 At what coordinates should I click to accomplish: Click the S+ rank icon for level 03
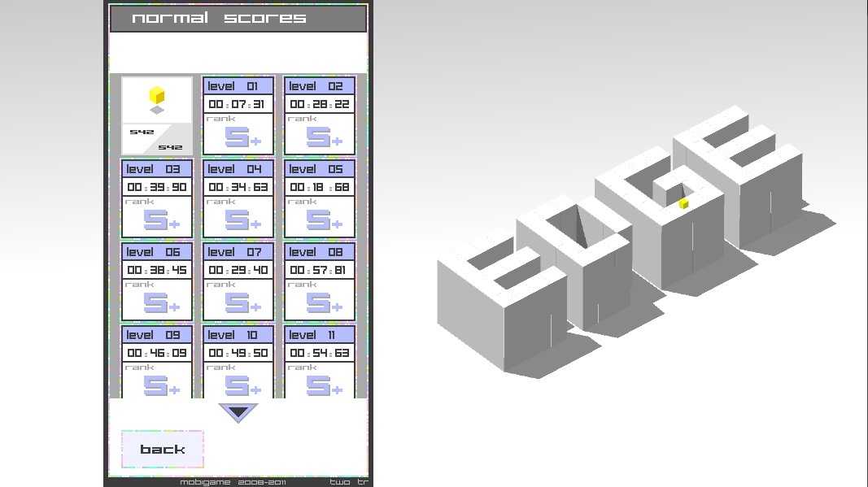[x=161, y=220]
